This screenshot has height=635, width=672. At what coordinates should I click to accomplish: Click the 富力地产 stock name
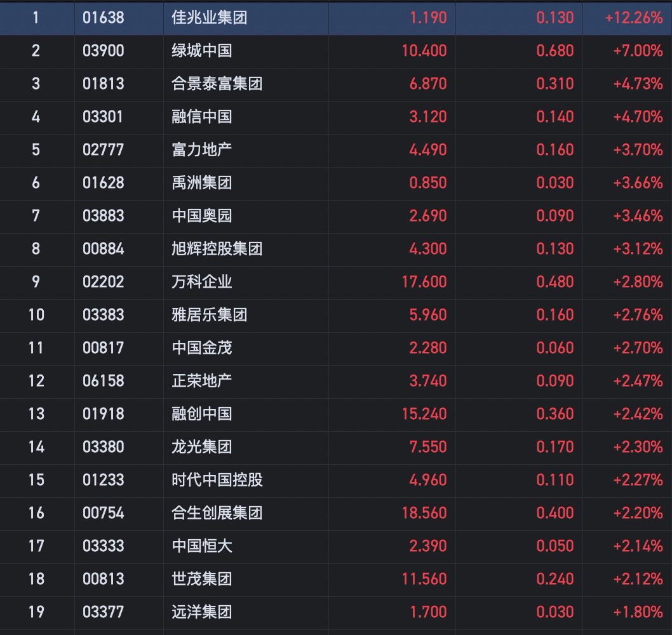click(x=201, y=150)
